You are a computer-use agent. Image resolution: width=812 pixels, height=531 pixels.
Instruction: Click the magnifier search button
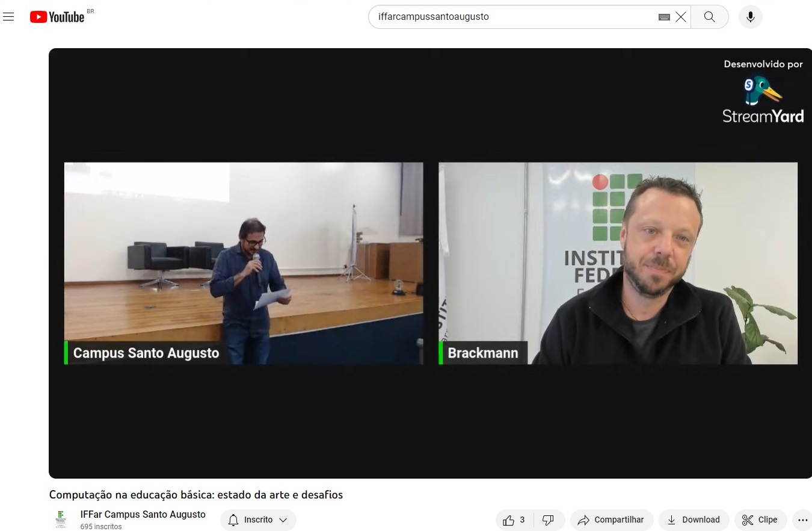click(x=710, y=17)
